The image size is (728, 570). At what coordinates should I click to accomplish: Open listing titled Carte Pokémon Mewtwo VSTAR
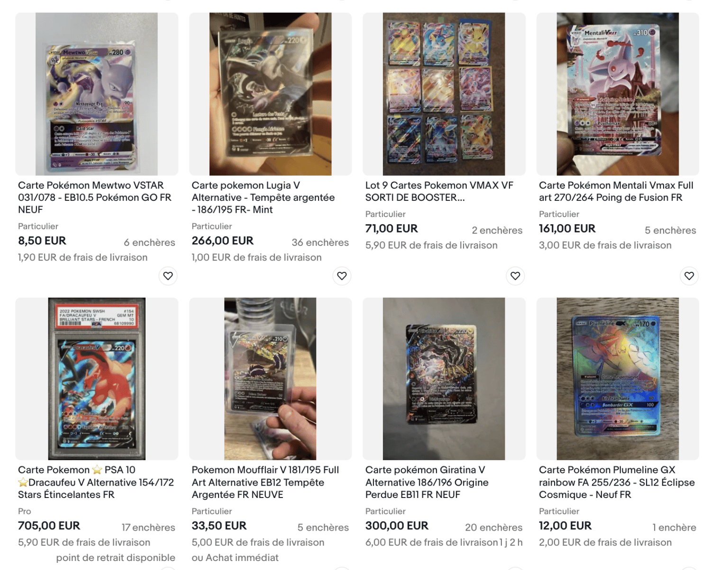click(95, 198)
